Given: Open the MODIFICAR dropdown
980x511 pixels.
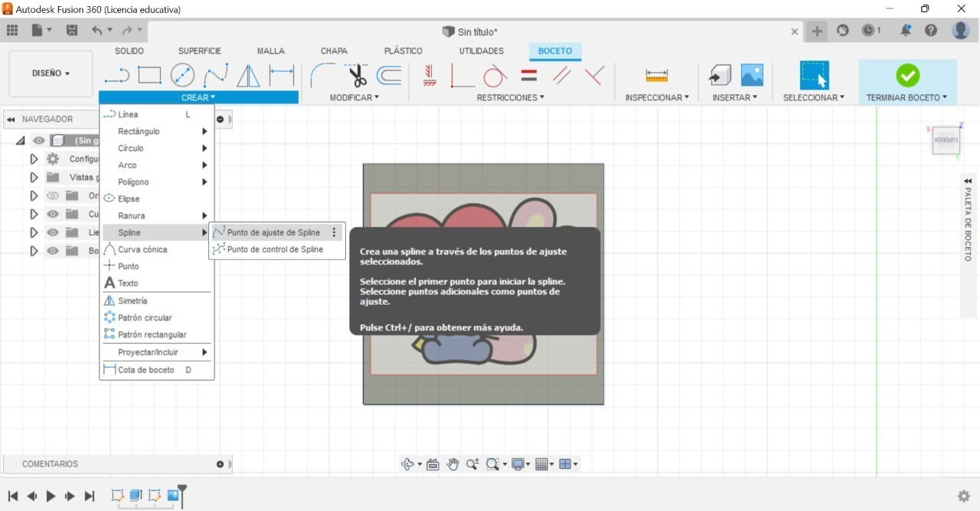Looking at the screenshot, I should (354, 97).
